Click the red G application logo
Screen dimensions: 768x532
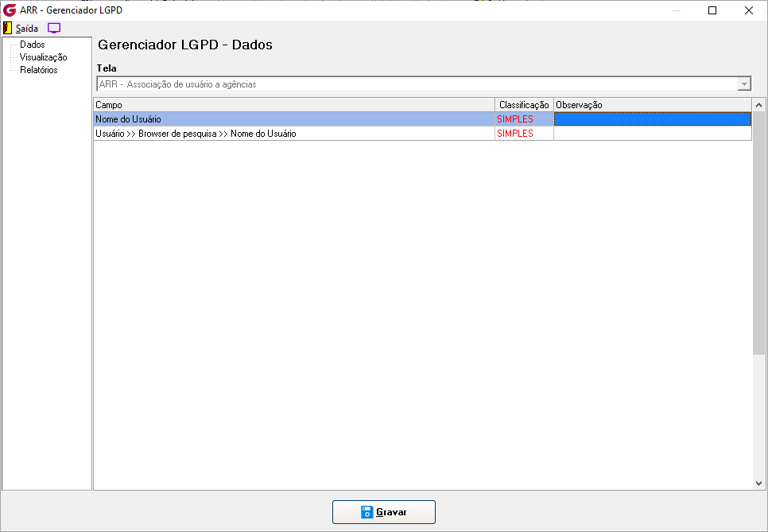point(10,10)
